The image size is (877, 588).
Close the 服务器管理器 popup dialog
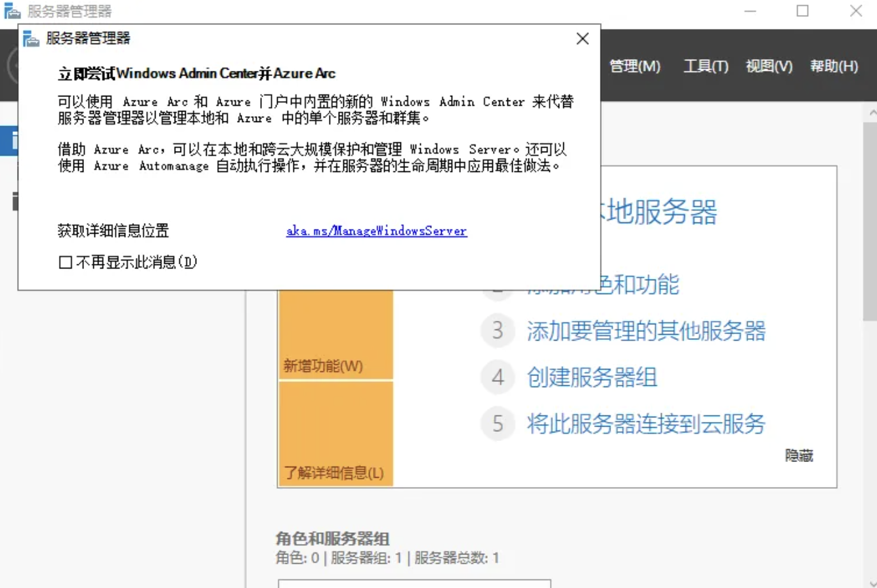(582, 39)
